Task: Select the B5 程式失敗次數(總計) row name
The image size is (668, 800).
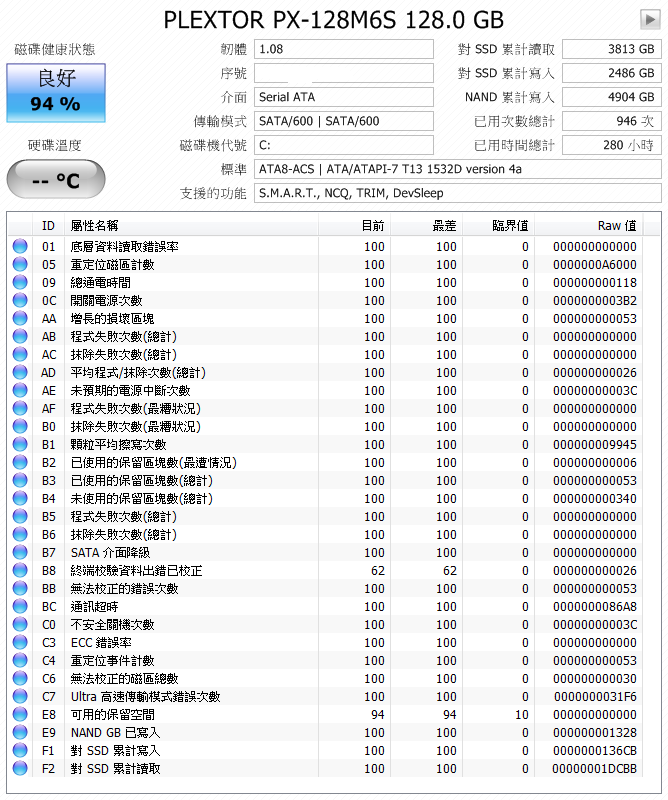Action: coord(123,516)
